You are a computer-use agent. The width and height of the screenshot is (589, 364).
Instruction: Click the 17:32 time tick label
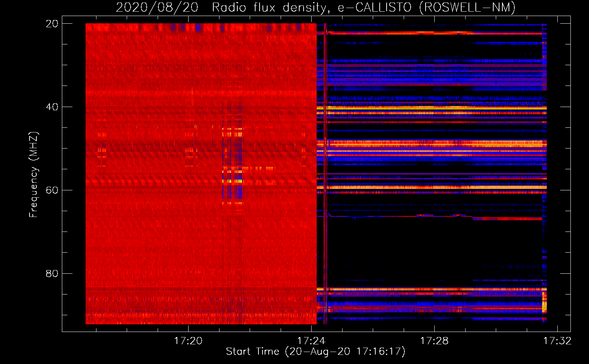tap(557, 341)
